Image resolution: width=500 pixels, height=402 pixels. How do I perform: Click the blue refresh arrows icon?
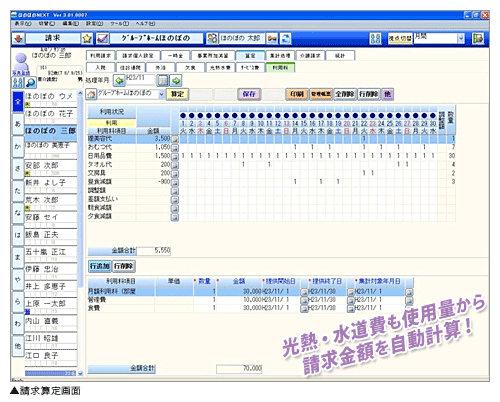click(285, 39)
